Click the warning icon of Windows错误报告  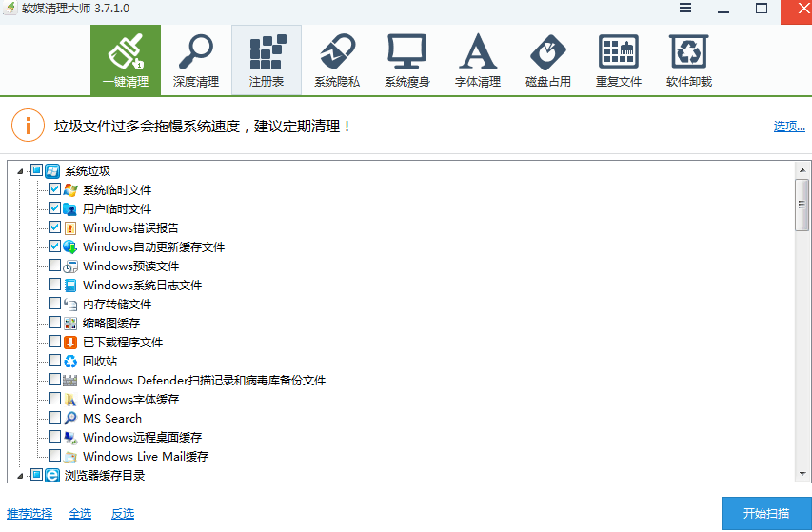(70, 228)
